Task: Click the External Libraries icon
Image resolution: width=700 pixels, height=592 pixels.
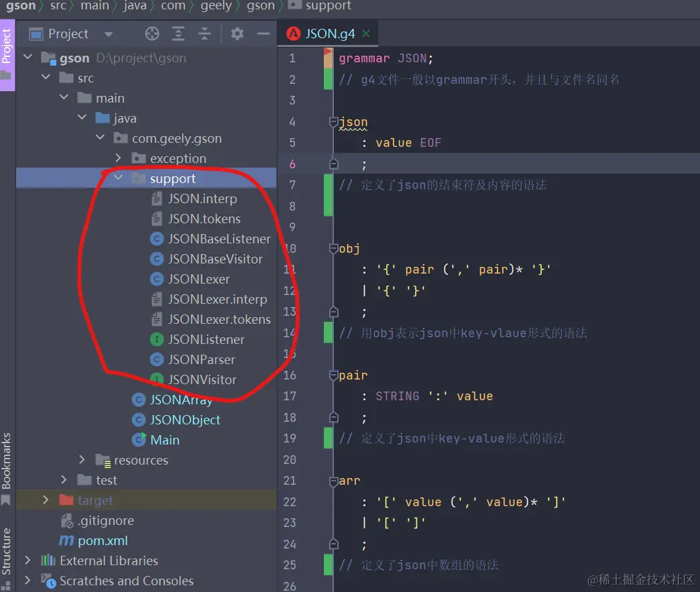Action: coord(48,560)
